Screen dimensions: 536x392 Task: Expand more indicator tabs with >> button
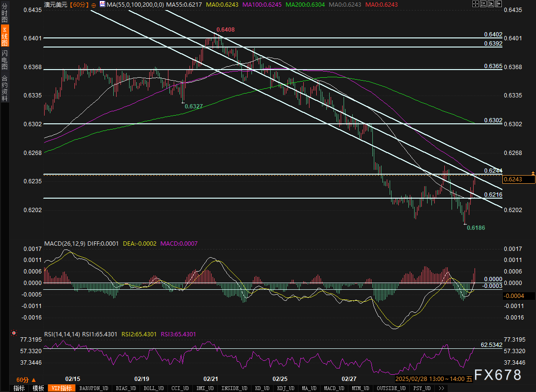point(441,388)
